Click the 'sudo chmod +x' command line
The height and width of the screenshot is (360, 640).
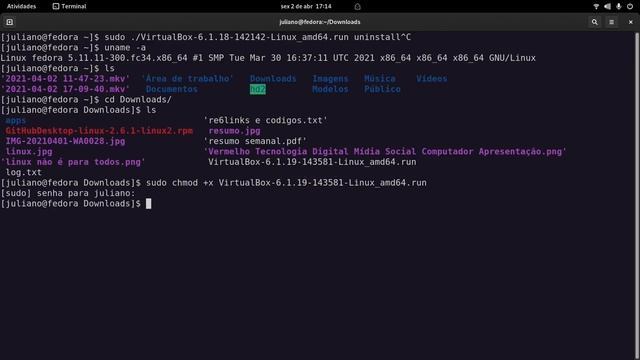click(213, 182)
